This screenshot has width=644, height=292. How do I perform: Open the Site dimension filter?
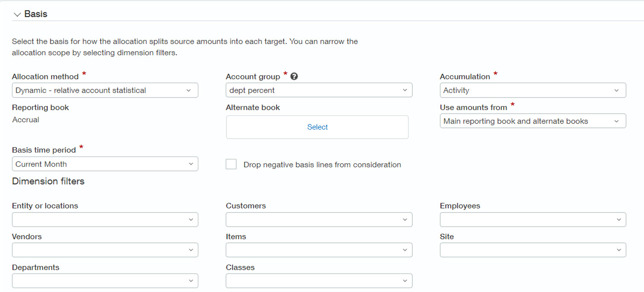532,250
